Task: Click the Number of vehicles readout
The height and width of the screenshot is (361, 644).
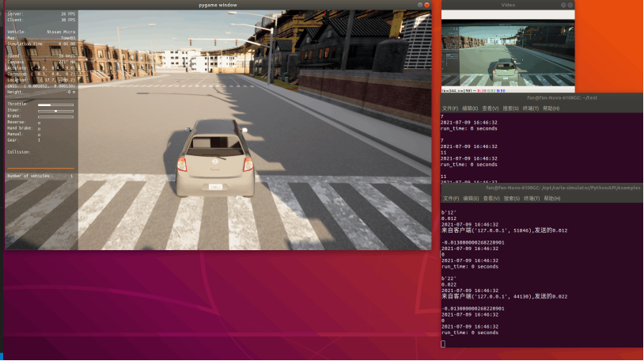Action: pos(40,176)
